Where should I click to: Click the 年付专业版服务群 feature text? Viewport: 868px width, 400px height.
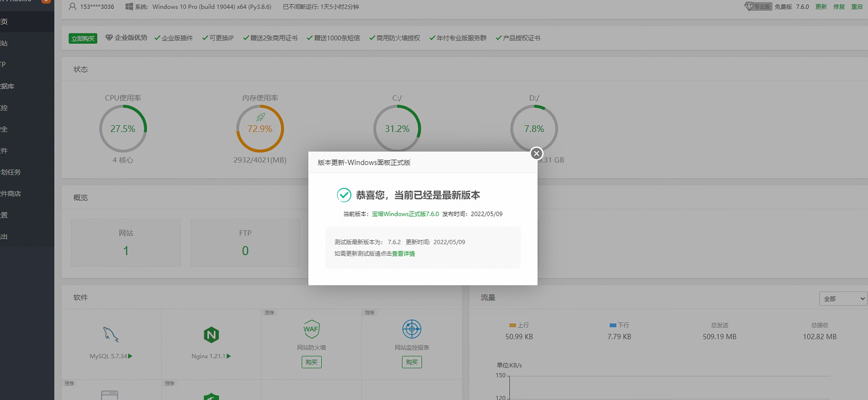461,38
